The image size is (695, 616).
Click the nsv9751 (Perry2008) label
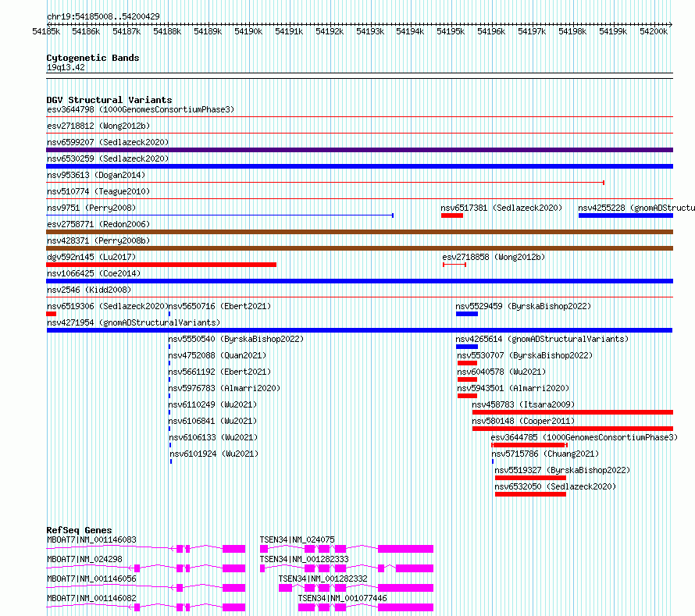point(91,208)
